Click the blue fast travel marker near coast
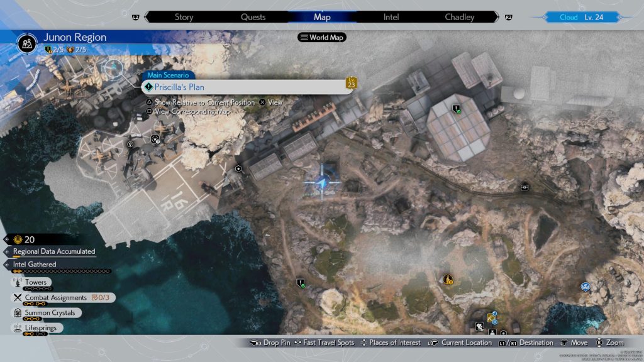This screenshot has width=644, height=362. [x=586, y=287]
